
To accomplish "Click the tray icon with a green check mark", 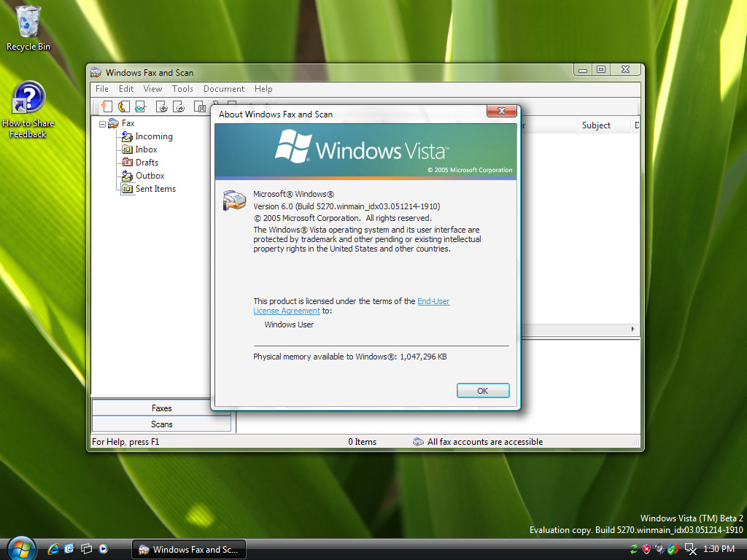I will 673,549.
